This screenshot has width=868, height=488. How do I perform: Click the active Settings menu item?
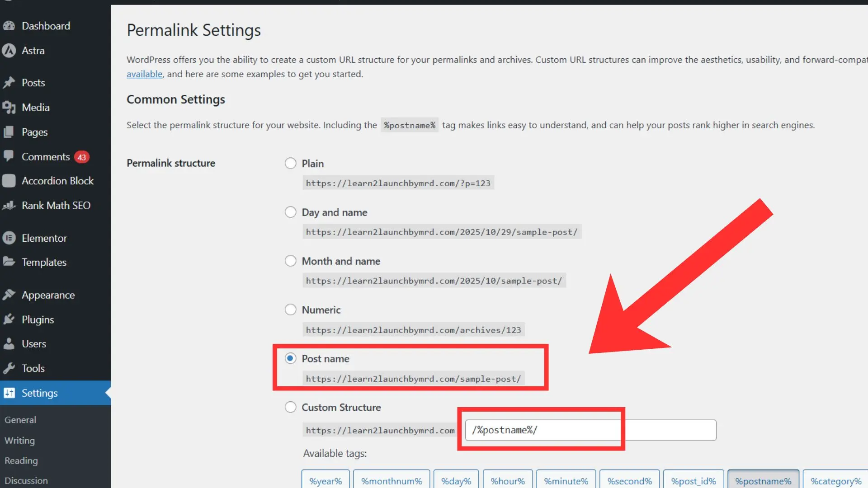(x=55, y=393)
